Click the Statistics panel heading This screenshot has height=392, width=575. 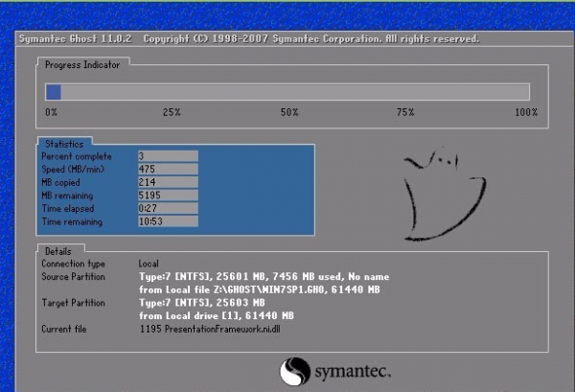[64, 144]
